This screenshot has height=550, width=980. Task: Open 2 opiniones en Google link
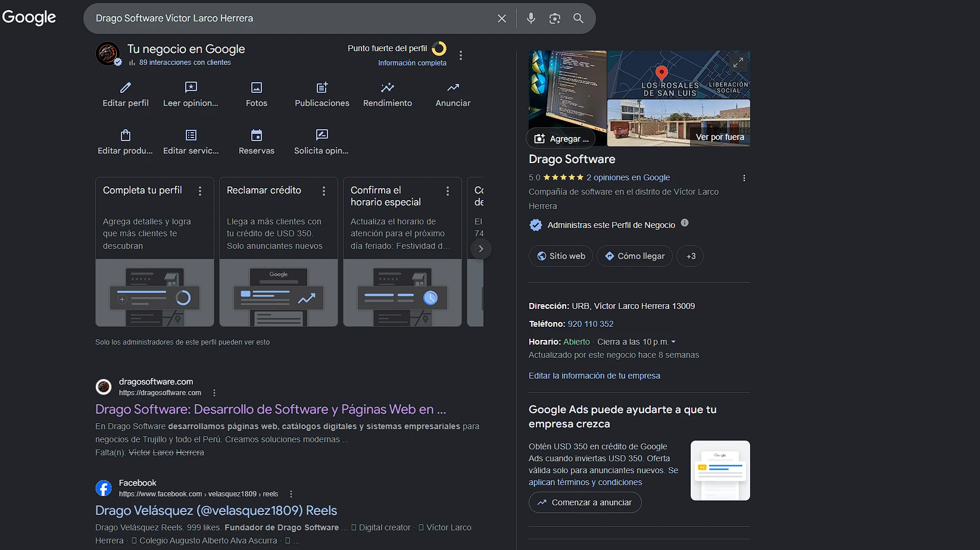tap(628, 177)
